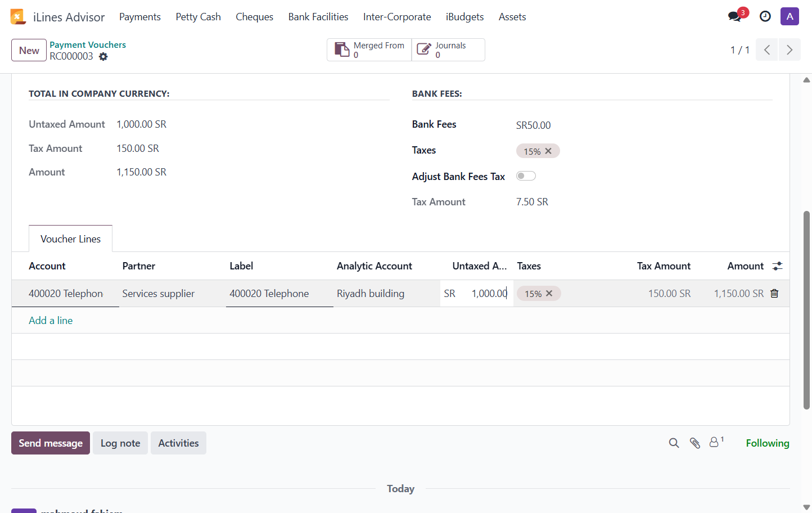The height and width of the screenshot is (513, 812).
Task: Click the Following button
Action: pos(768,443)
